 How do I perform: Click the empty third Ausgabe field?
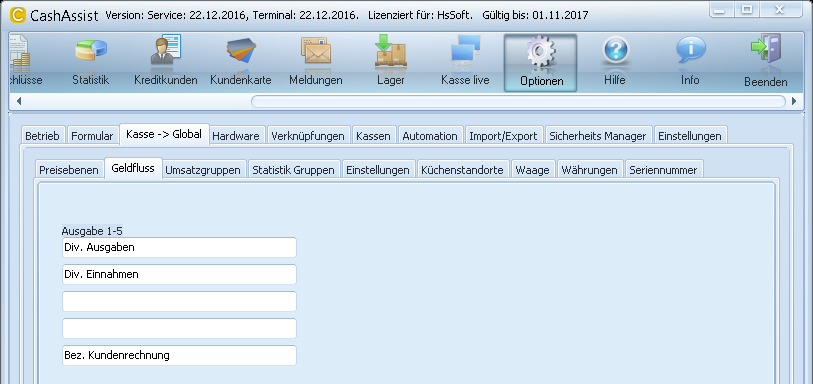179,302
